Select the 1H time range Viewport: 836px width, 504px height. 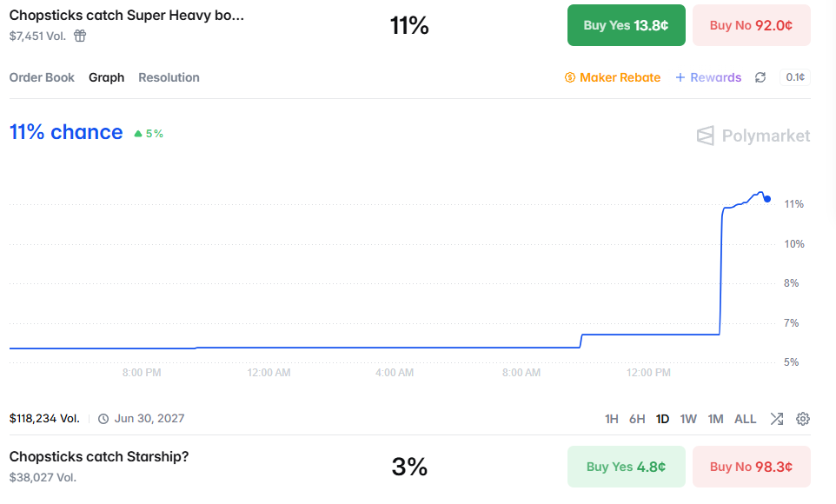click(x=612, y=419)
